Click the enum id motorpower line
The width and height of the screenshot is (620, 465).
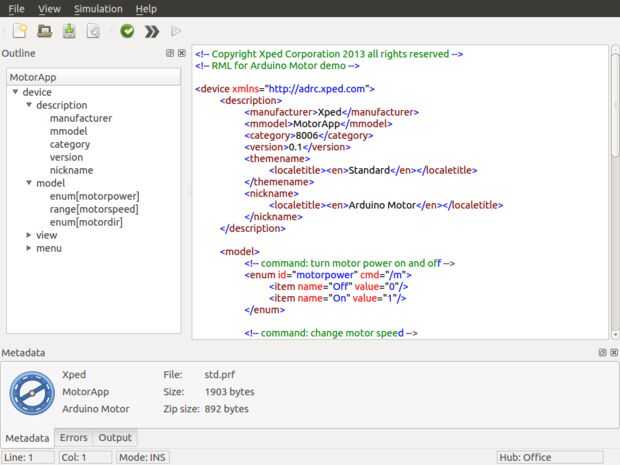[x=328, y=275]
